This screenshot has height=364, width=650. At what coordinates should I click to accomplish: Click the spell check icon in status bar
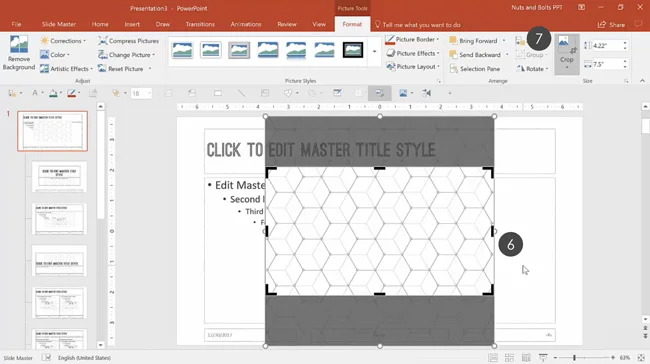click(46, 358)
